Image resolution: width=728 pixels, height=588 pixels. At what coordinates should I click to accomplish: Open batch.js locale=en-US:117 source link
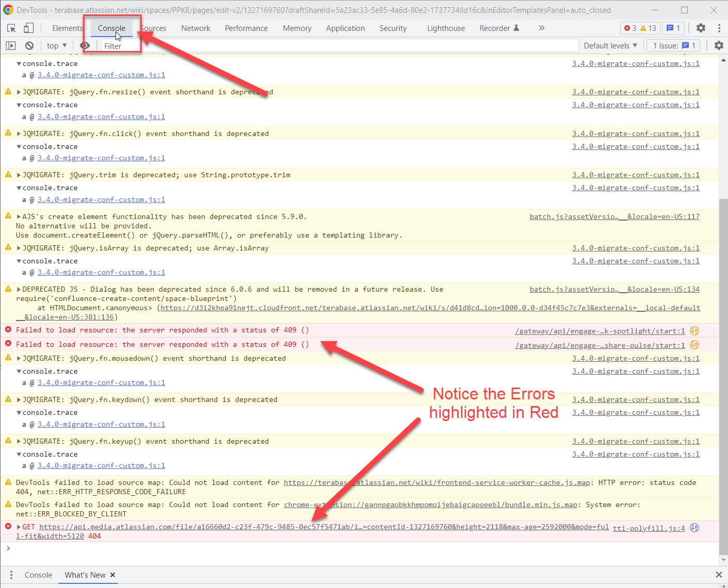click(x=615, y=216)
